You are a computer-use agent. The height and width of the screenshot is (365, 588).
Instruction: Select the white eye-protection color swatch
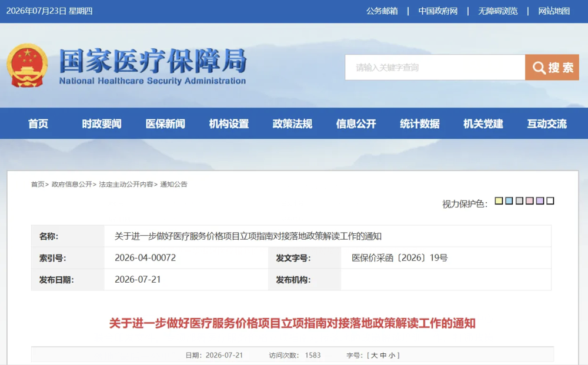tap(550, 201)
